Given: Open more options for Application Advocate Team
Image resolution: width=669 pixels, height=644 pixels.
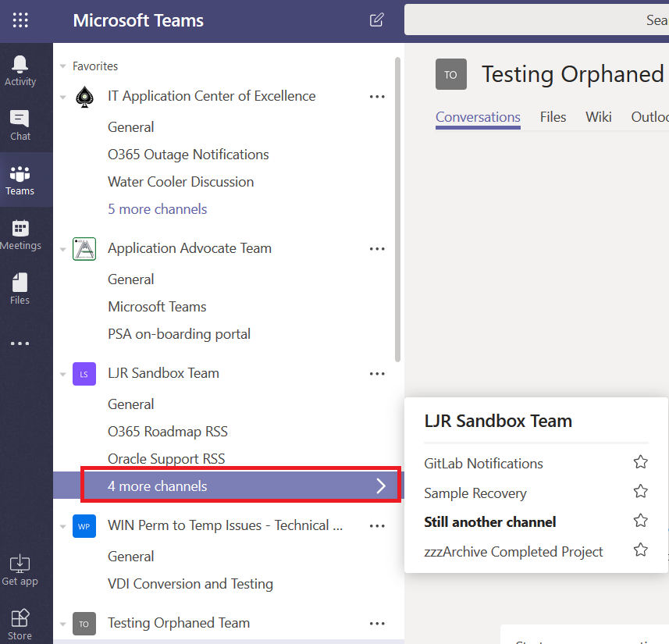Looking at the screenshot, I should [377, 249].
